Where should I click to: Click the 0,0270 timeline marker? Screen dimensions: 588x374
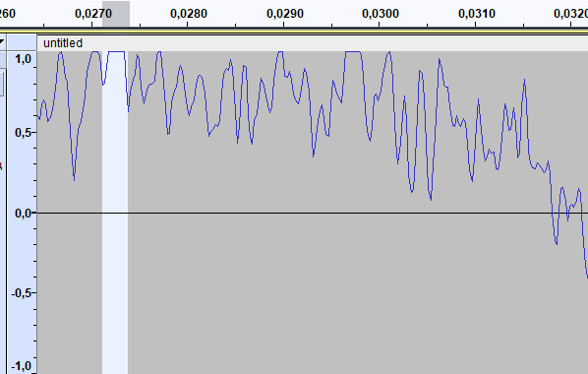(93, 14)
